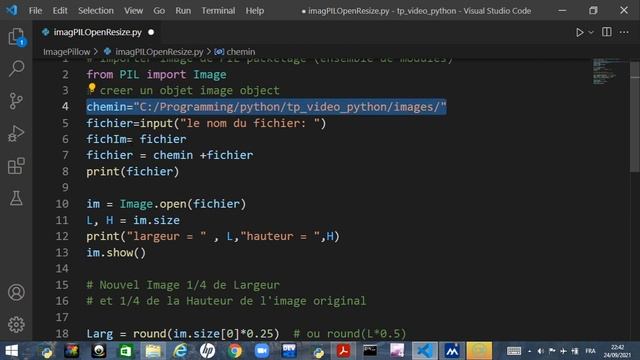This screenshot has width=640, height=360.
Task: Open the Explorer view in activity bar
Action: pos(16,37)
